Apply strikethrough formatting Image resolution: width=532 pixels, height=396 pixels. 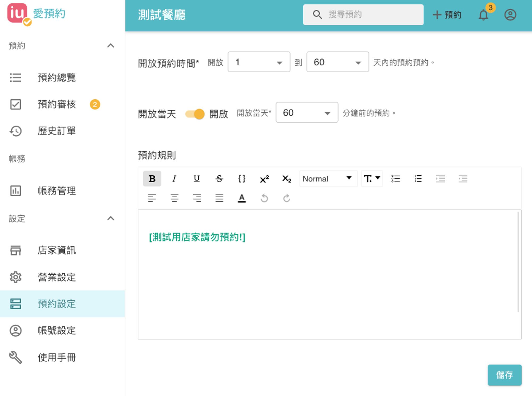219,179
